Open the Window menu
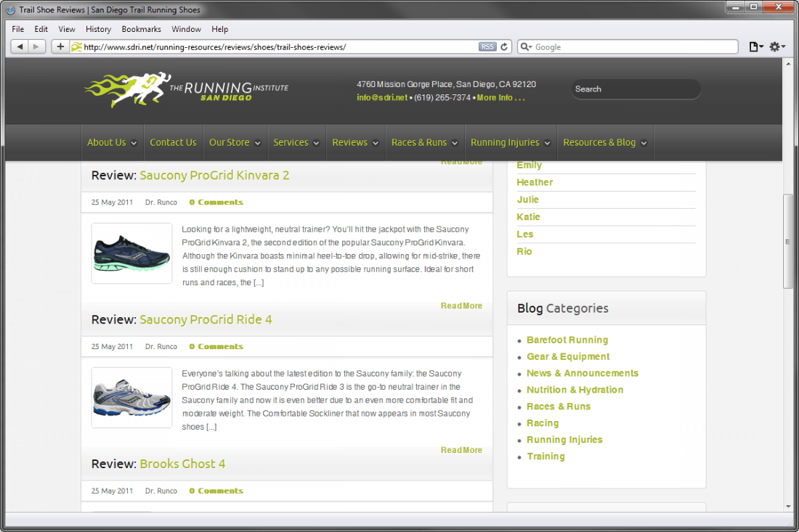This screenshot has height=532, width=799. (x=186, y=29)
